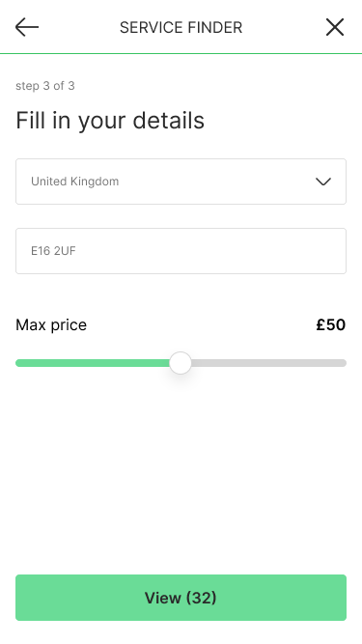Go back using the left arrow icon
Screen dimensions: 362x644
pyautogui.click(x=27, y=28)
